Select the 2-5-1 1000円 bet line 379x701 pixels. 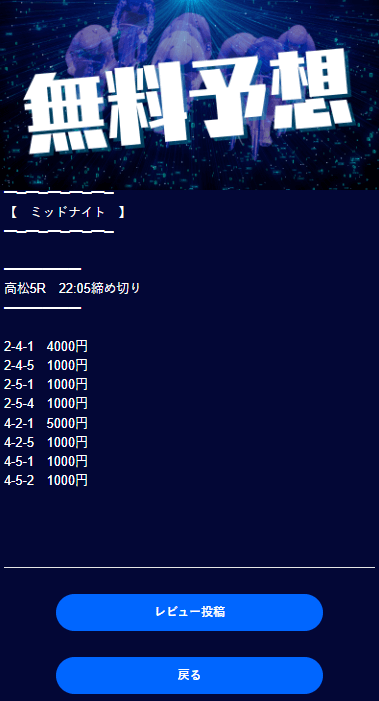(46, 384)
